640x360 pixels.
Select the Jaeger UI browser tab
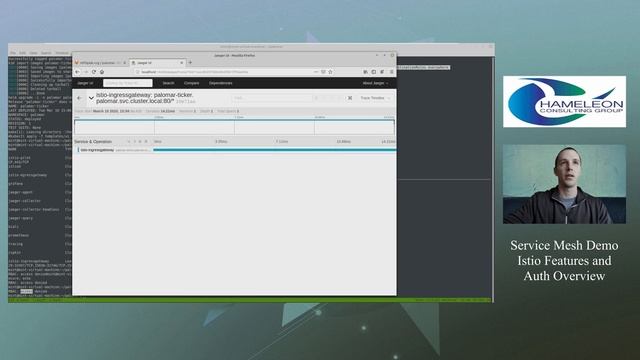click(157, 63)
